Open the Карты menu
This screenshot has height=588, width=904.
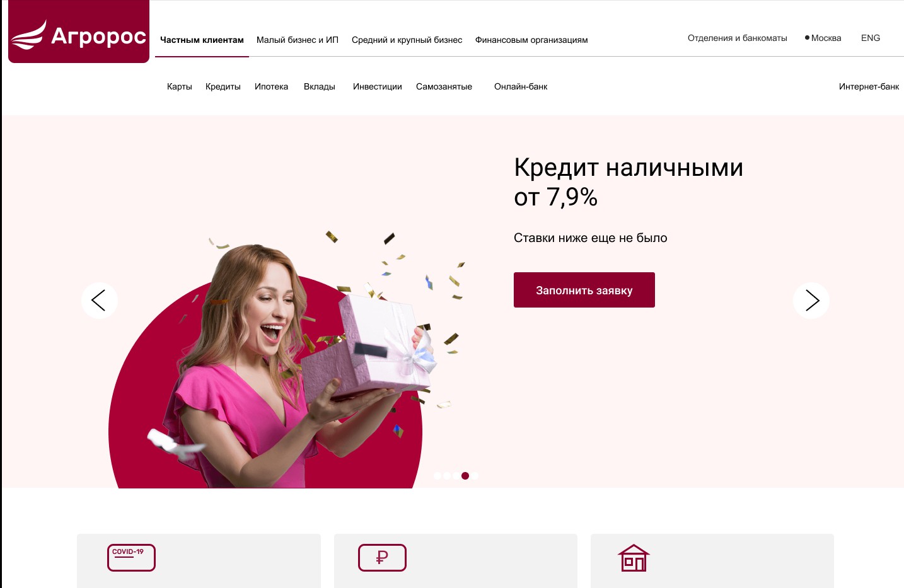point(180,86)
